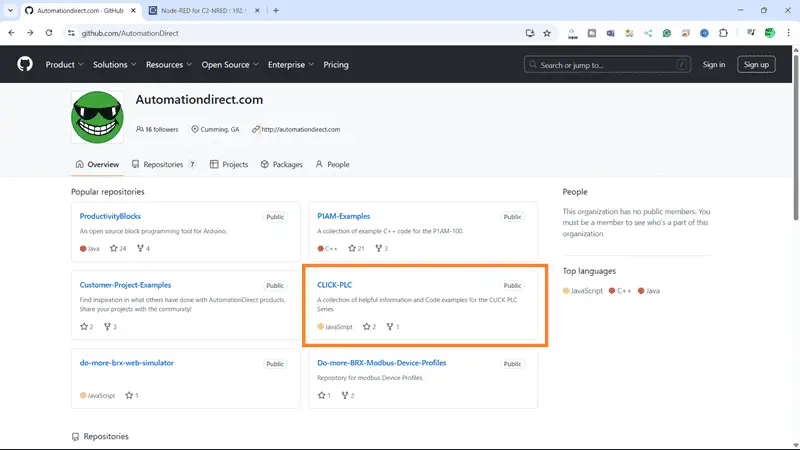View the 16 followers list
This screenshot has width=800, height=450.
(x=157, y=130)
